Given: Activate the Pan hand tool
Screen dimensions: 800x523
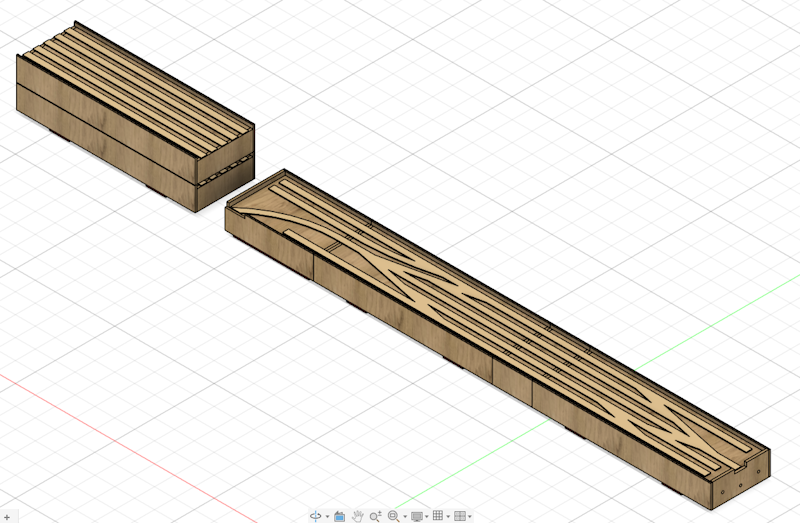Looking at the screenshot, I should (x=358, y=516).
